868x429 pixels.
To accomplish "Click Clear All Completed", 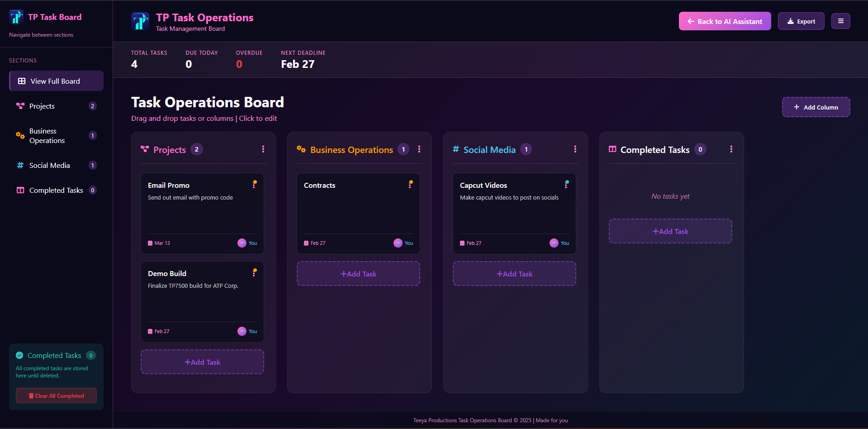I will click(x=56, y=396).
